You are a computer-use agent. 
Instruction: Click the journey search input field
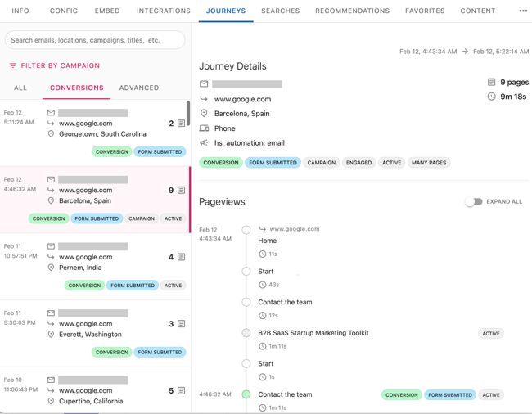click(95, 40)
